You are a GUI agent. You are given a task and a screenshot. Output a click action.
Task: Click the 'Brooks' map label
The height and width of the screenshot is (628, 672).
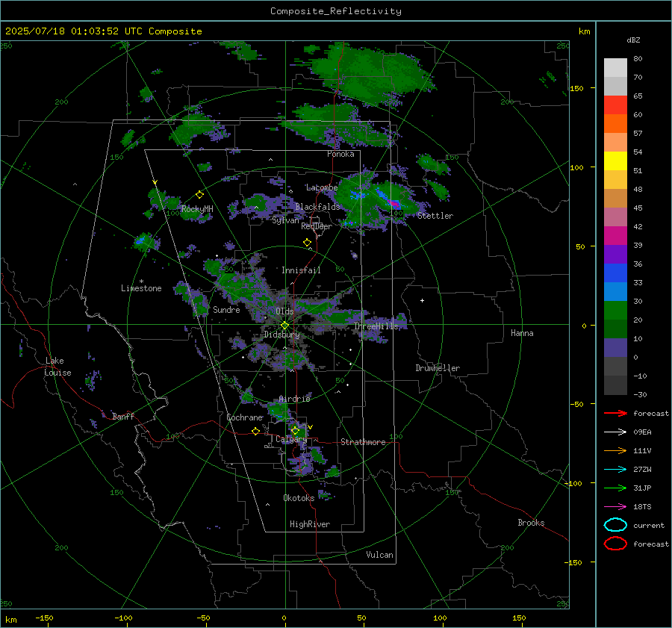(x=531, y=523)
